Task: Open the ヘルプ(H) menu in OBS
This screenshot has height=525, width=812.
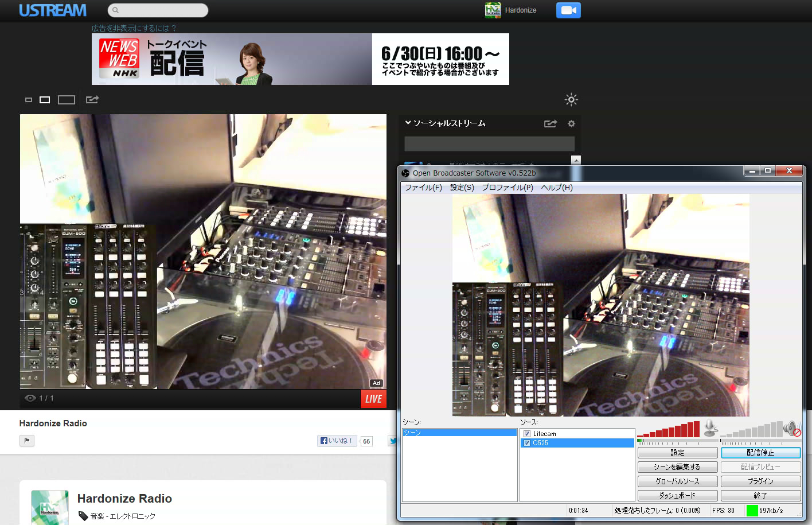Action: click(x=557, y=188)
